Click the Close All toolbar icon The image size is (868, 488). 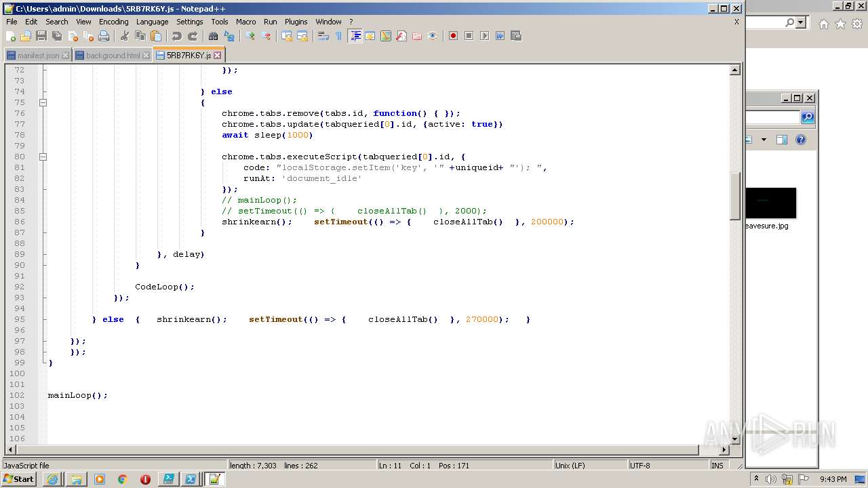click(88, 36)
